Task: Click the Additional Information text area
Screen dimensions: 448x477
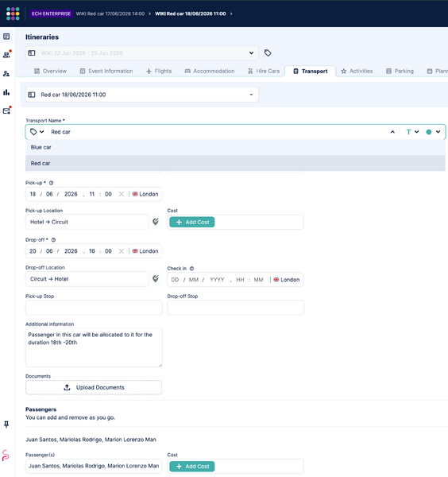Action: tap(94, 347)
